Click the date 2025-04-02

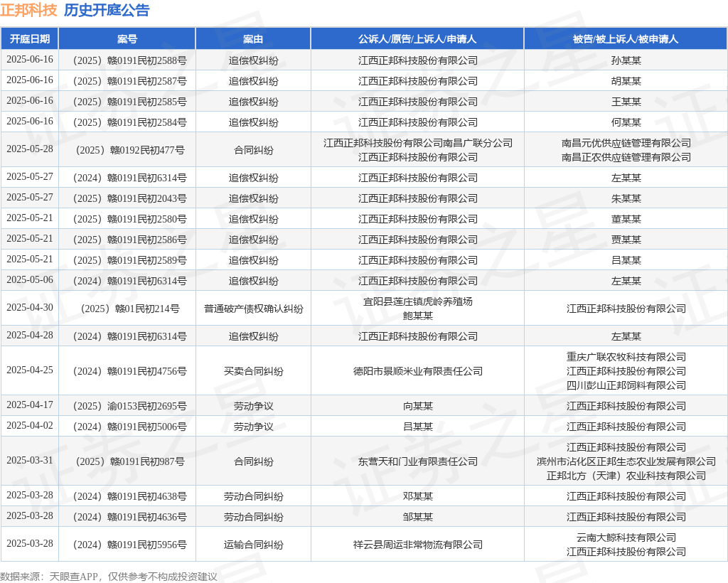(30, 426)
